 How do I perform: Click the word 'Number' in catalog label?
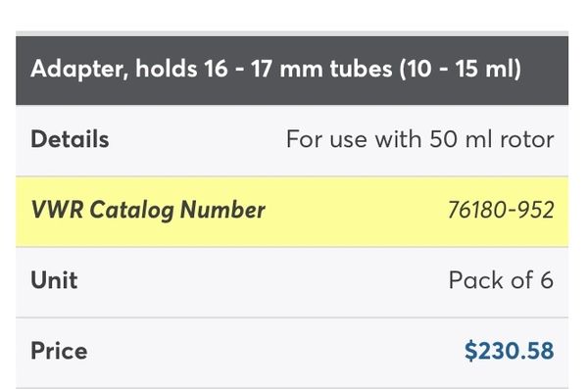click(x=222, y=210)
